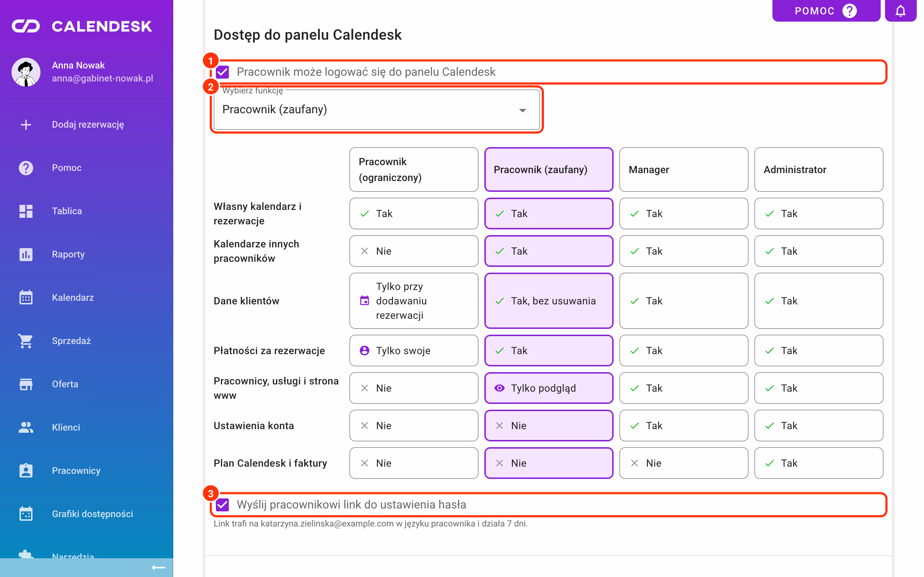
Task: Open the Raporty chart icon
Action: (x=26, y=254)
